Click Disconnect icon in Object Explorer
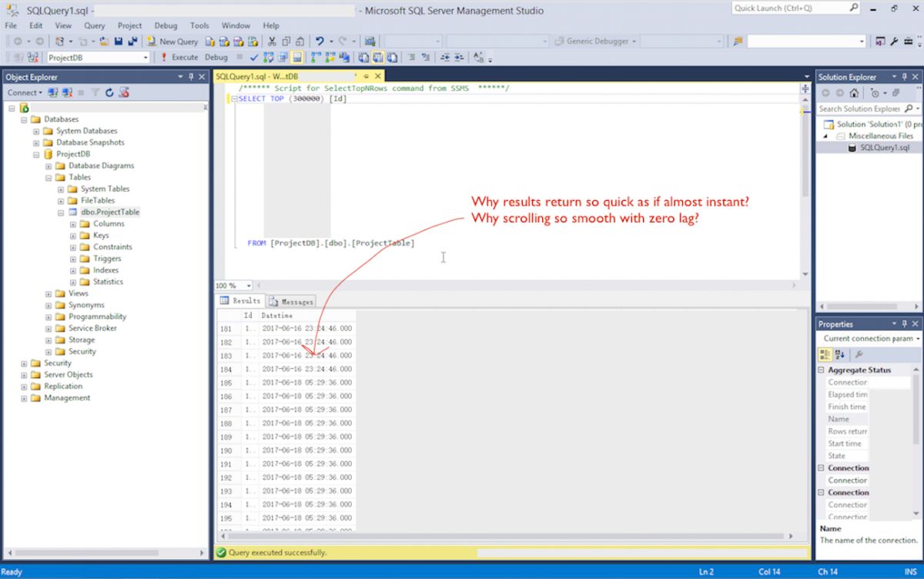The height and width of the screenshot is (579, 924). [x=67, y=92]
